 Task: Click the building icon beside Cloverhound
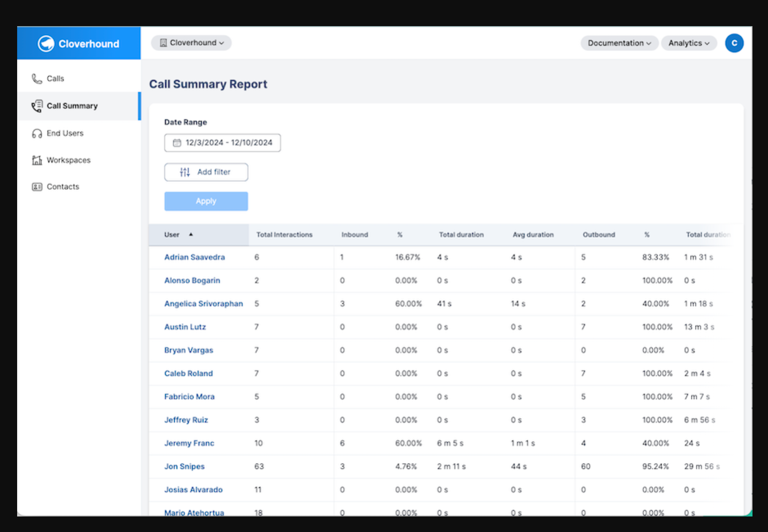[163, 42]
